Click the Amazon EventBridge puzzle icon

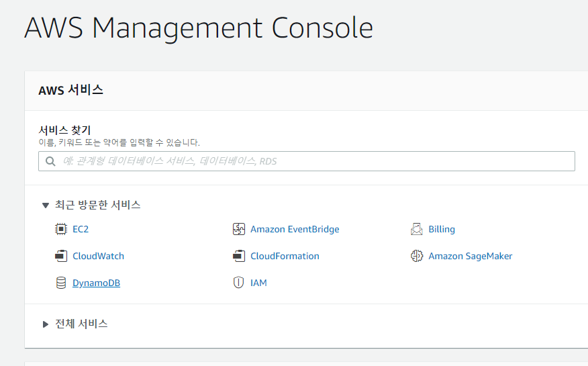click(x=239, y=229)
